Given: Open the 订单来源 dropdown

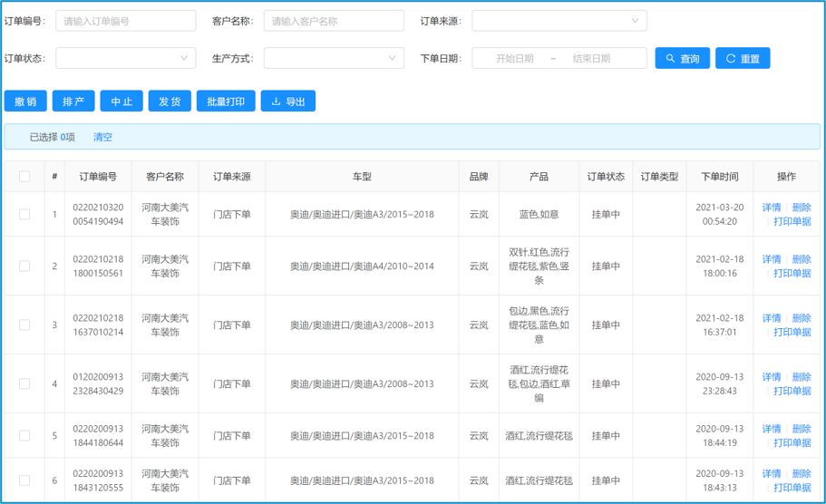Looking at the screenshot, I should click(559, 21).
